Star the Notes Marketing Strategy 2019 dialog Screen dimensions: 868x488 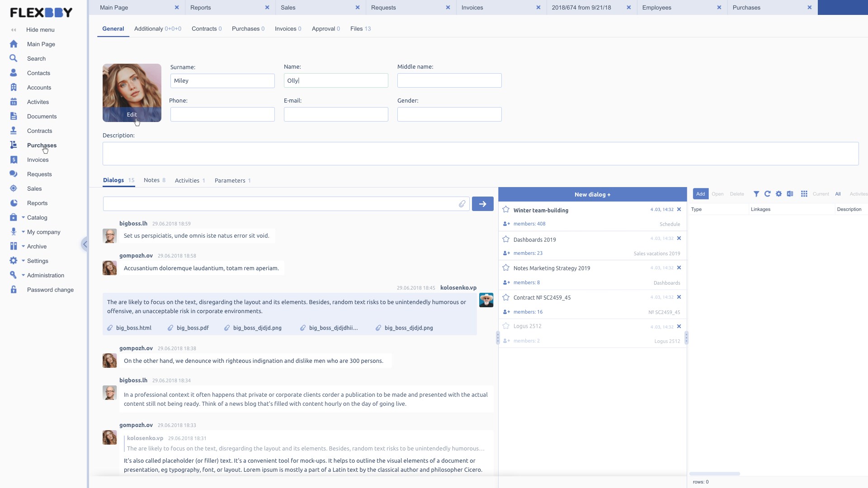point(506,268)
